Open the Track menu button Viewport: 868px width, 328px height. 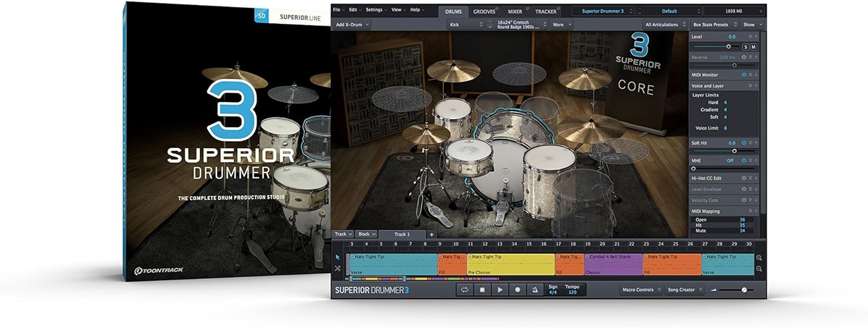point(343,234)
